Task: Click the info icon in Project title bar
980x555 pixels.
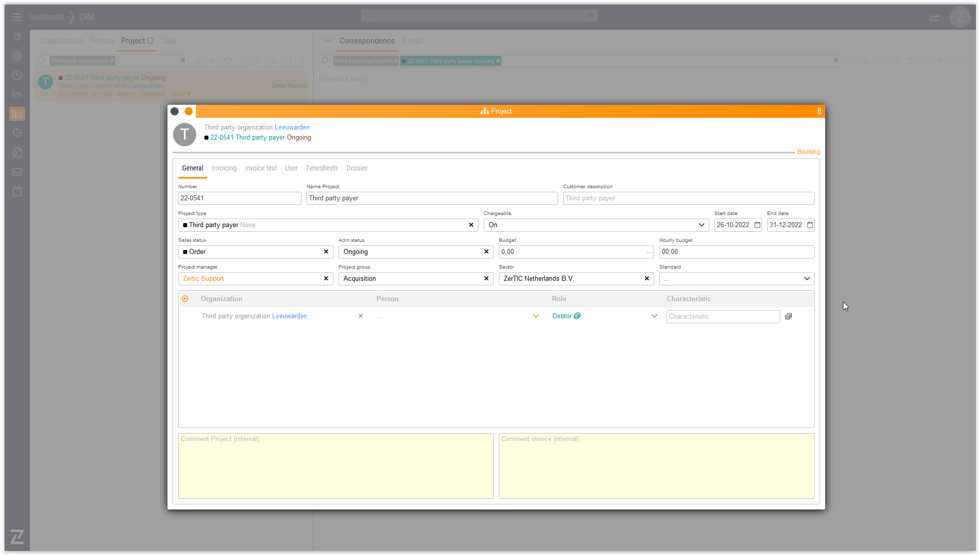Action: [819, 111]
